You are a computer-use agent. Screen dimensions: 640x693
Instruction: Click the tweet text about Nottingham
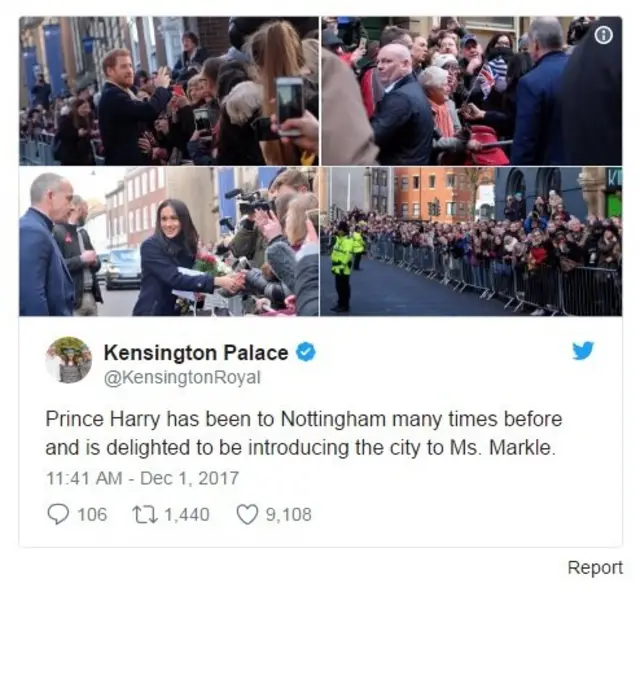coord(304,433)
